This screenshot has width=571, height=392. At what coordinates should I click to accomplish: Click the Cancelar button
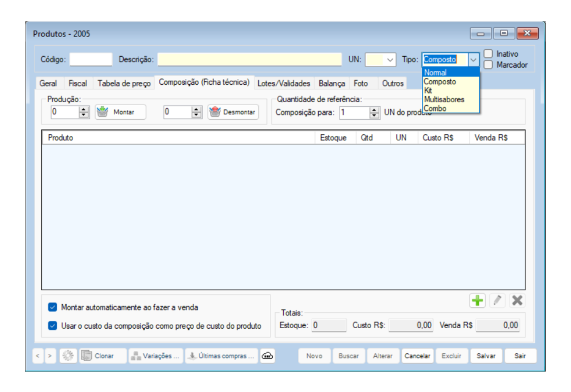(x=417, y=356)
